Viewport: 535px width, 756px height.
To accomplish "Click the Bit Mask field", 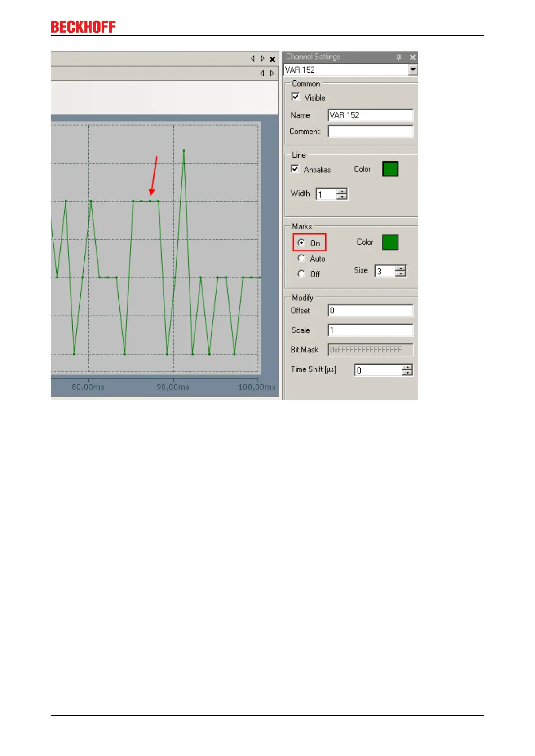I will point(371,350).
